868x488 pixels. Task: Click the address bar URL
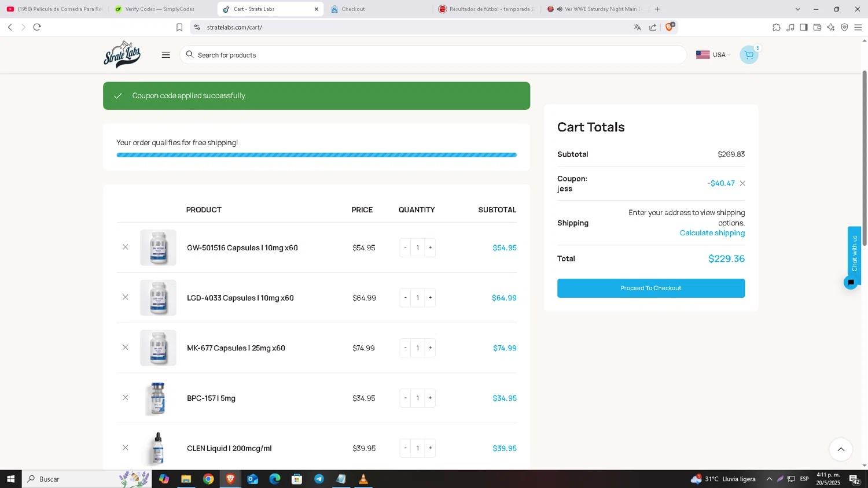click(x=234, y=27)
